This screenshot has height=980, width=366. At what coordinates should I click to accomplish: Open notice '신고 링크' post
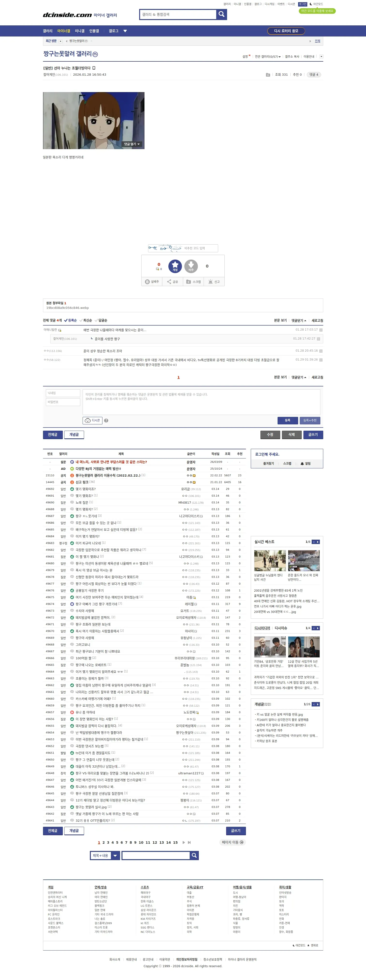click(82, 482)
